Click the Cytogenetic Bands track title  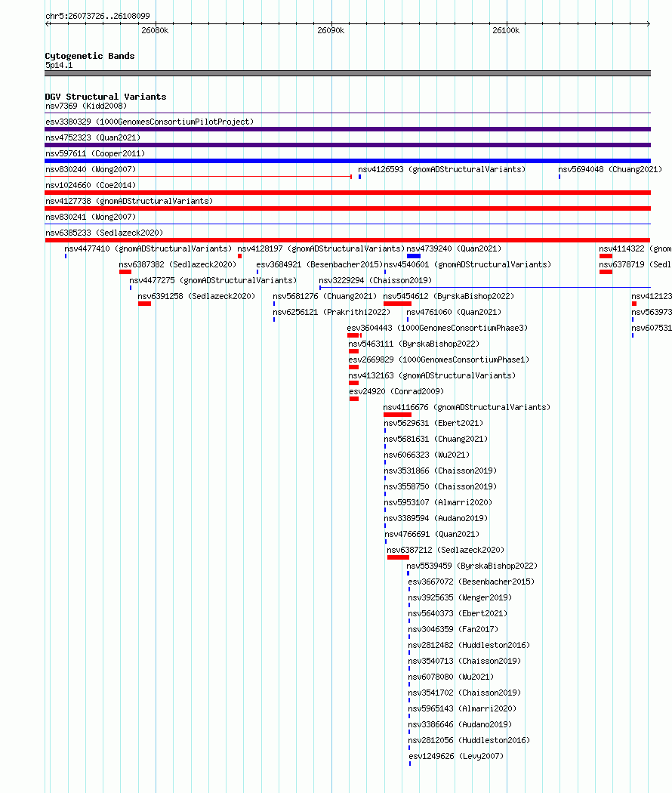[90, 56]
